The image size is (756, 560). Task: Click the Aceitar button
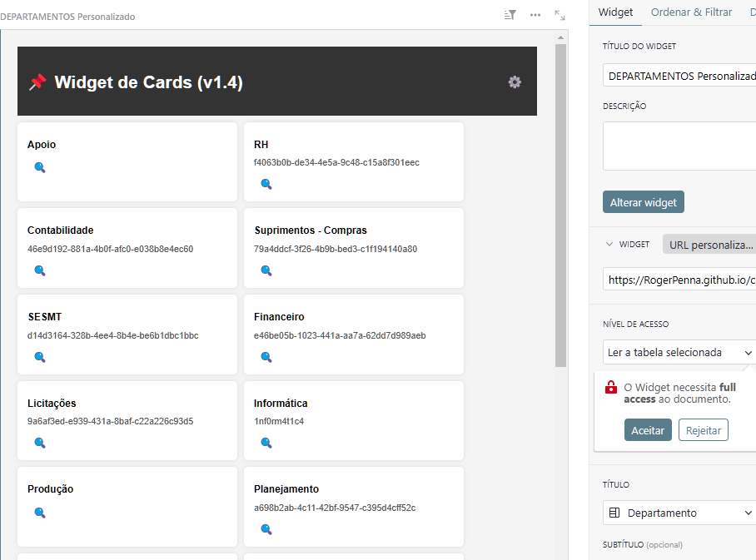tap(648, 430)
